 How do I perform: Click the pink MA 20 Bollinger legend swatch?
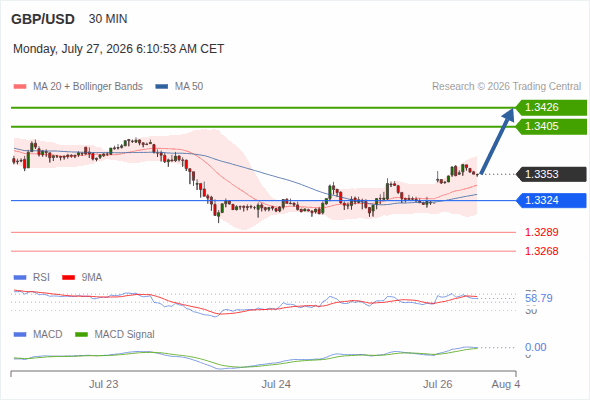[x=20, y=87]
